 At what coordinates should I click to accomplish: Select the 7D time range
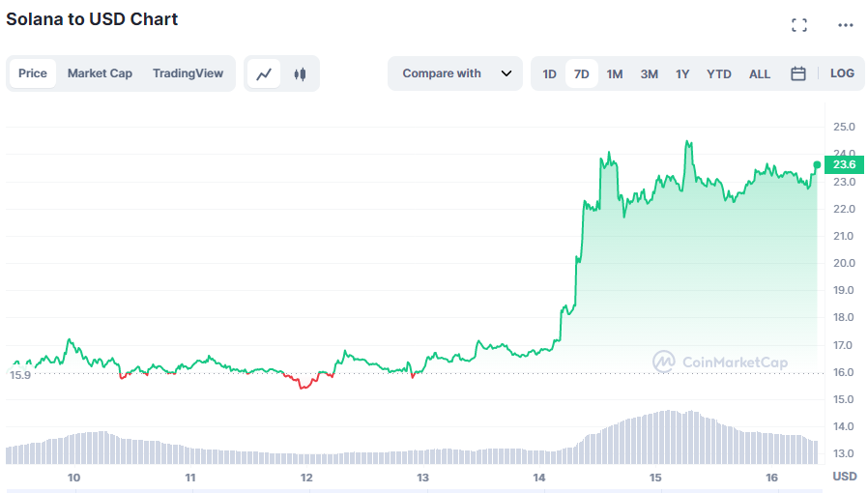coord(582,73)
